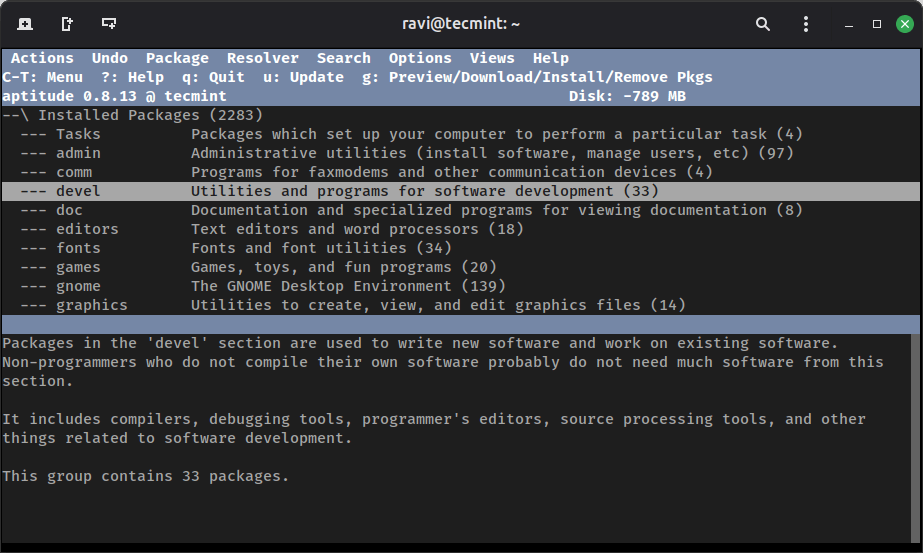Image resolution: width=923 pixels, height=553 pixels.
Task: Open the Package menu
Action: [x=177, y=58]
